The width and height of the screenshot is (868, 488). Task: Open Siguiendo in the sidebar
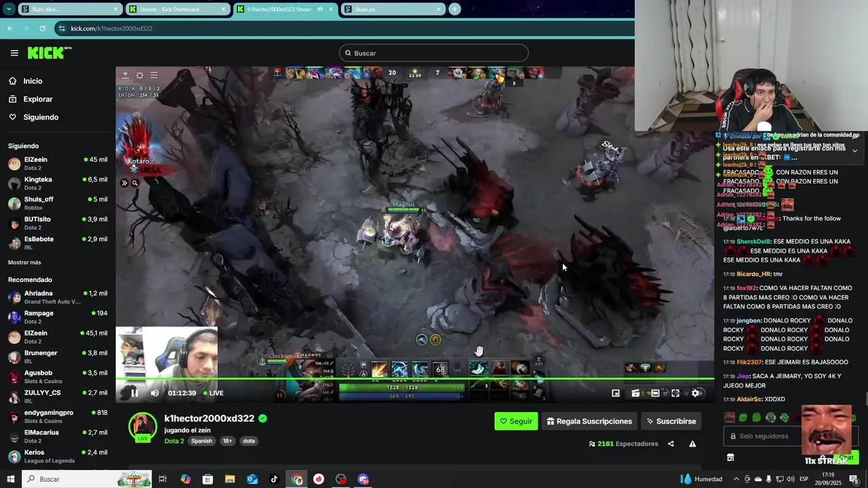click(41, 117)
